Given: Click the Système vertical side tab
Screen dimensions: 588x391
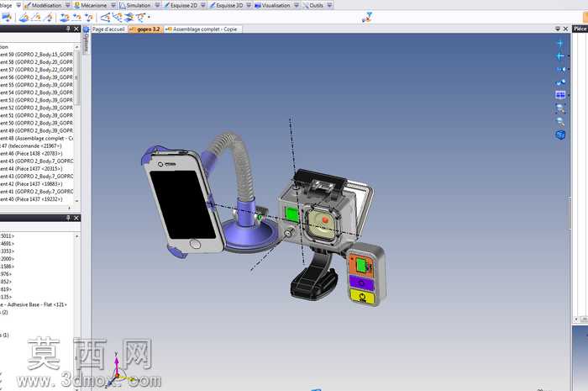Looking at the screenshot, I should tap(86, 40).
